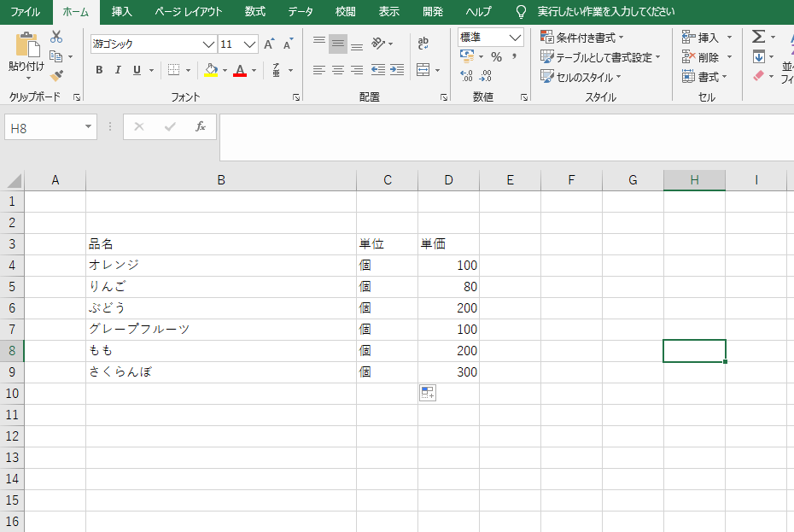
Task: Increase decimal places
Action: tap(466, 76)
